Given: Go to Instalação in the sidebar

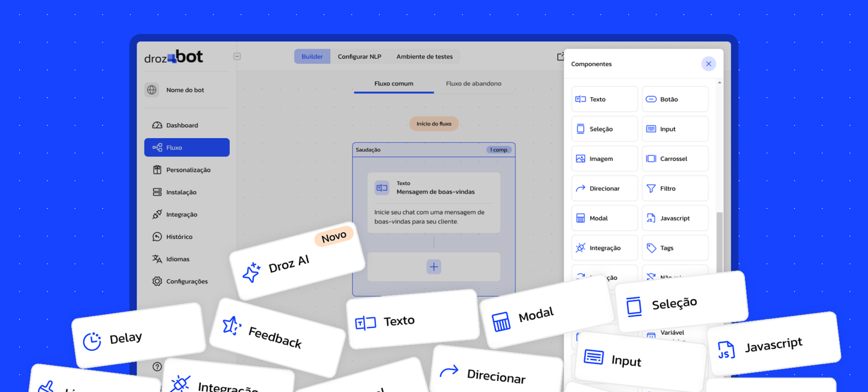Looking at the screenshot, I should (x=186, y=192).
